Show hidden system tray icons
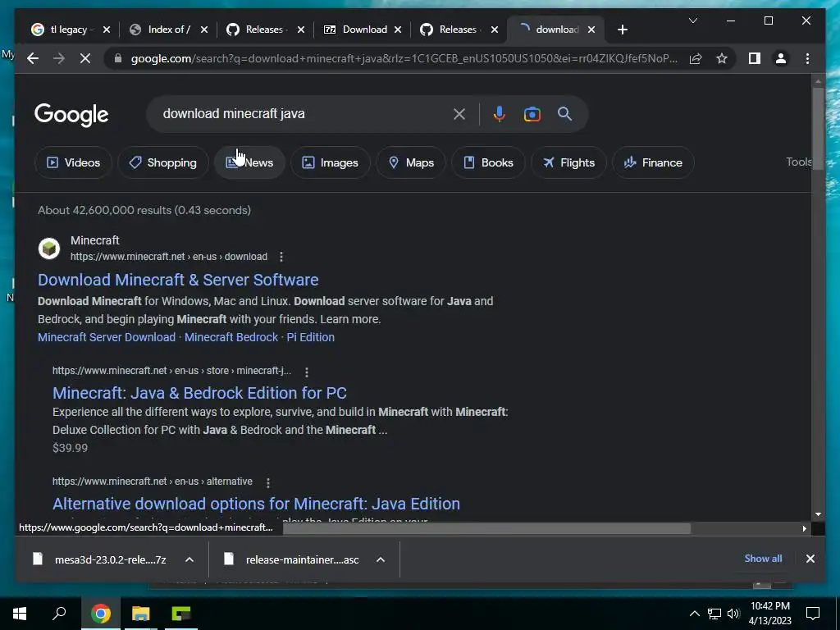 click(x=694, y=614)
